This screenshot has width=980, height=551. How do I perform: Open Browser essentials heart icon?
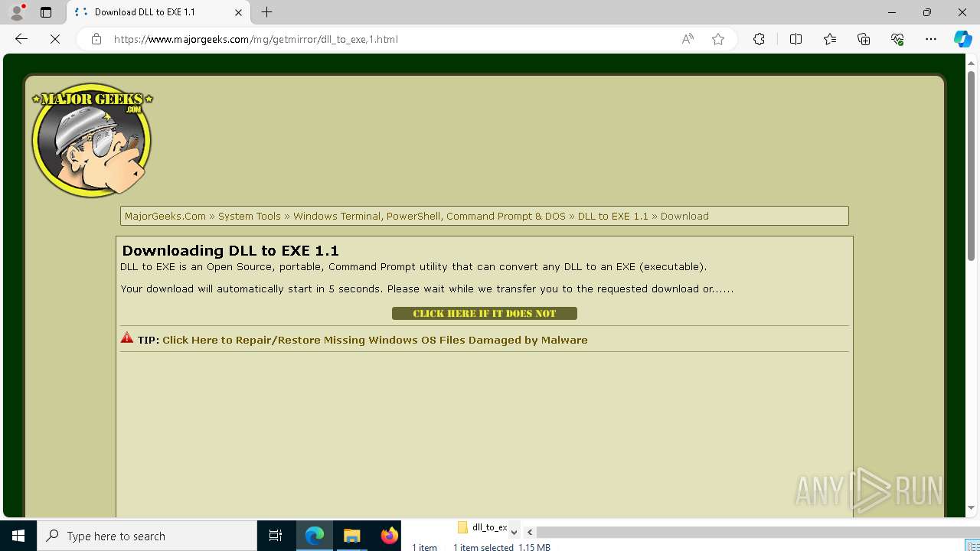point(897,39)
